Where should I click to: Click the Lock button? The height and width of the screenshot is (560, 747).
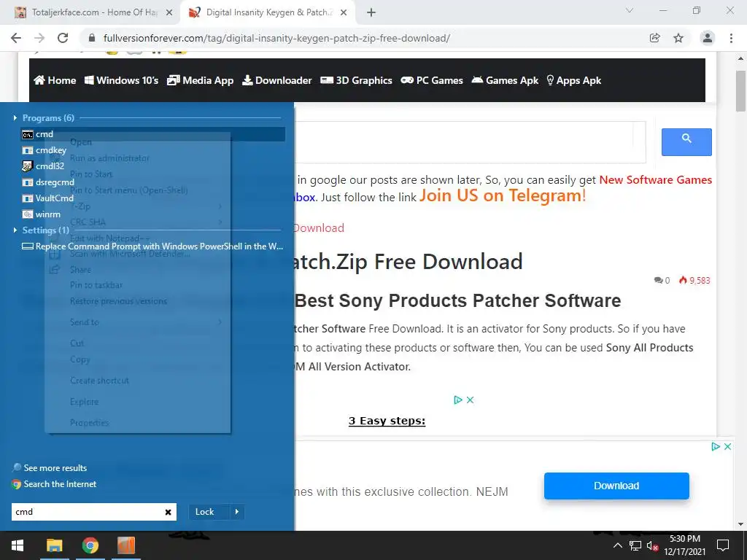[209, 512]
